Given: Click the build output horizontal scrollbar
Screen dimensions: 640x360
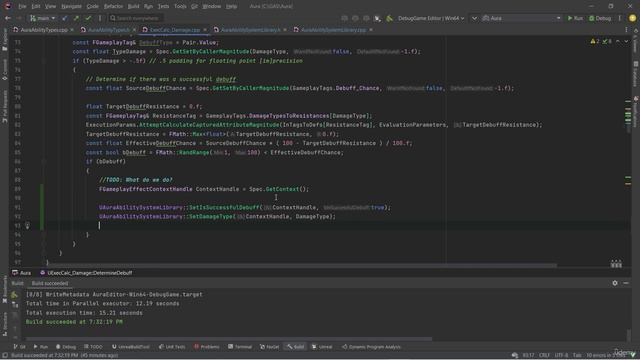Looking at the screenshot, I should point(229,339).
